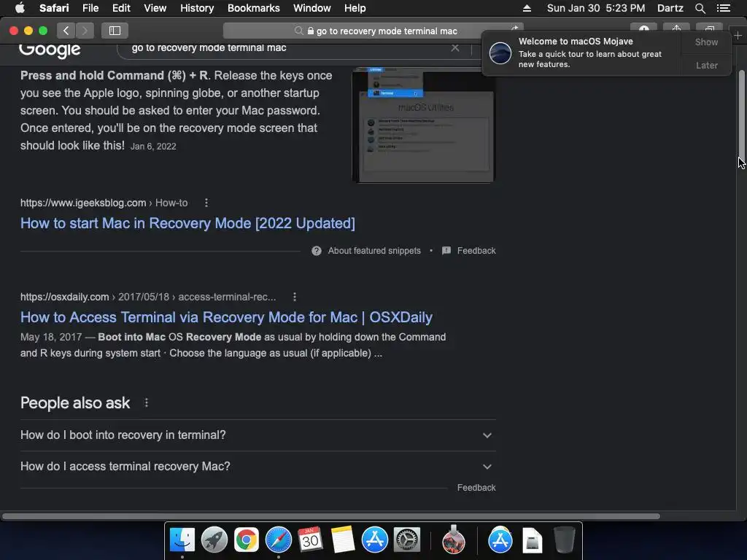Click Feedback below People also ask
Viewport: 747px width, 560px height.
pyautogui.click(x=476, y=488)
